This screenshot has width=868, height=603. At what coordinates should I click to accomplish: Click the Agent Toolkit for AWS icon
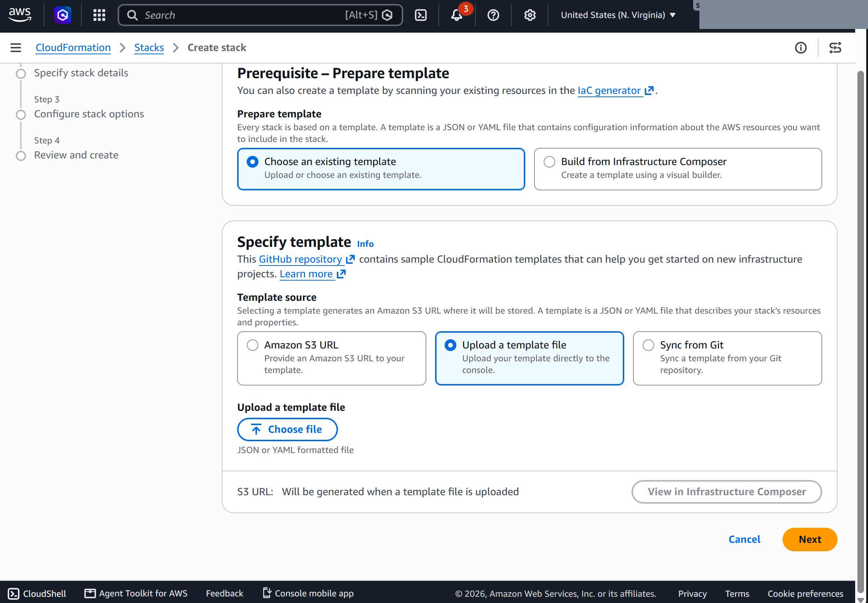(90, 593)
